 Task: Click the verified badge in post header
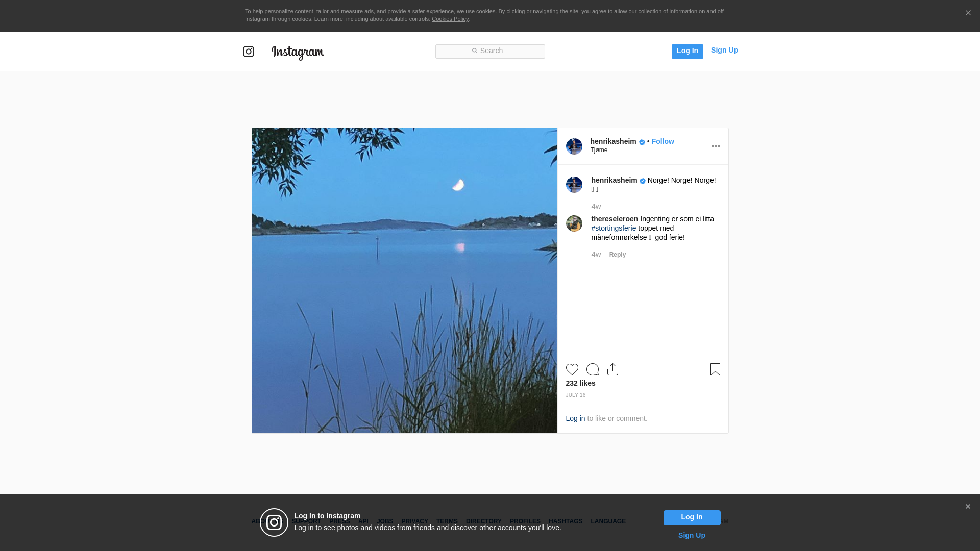click(642, 142)
